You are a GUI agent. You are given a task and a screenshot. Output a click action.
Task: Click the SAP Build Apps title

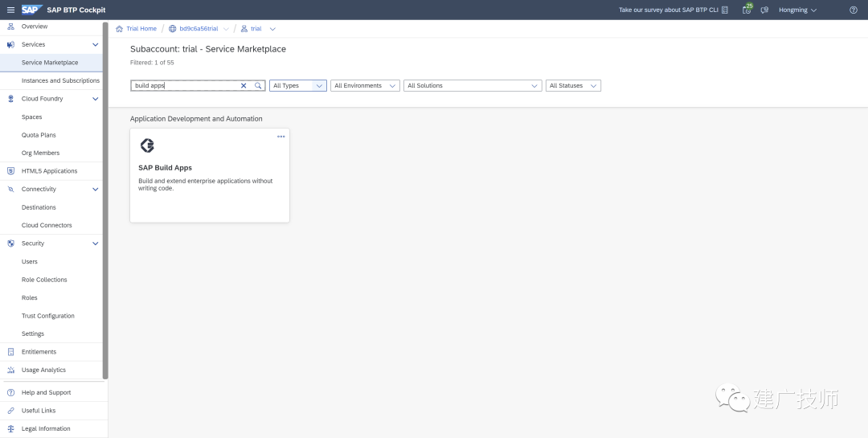(165, 168)
